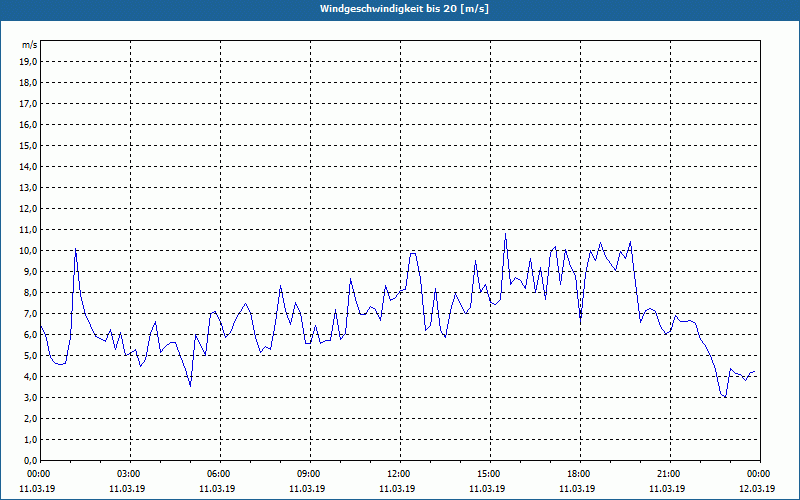Select the 13,0 y-axis label
Screen dimensions: 800x500
pos(28,188)
